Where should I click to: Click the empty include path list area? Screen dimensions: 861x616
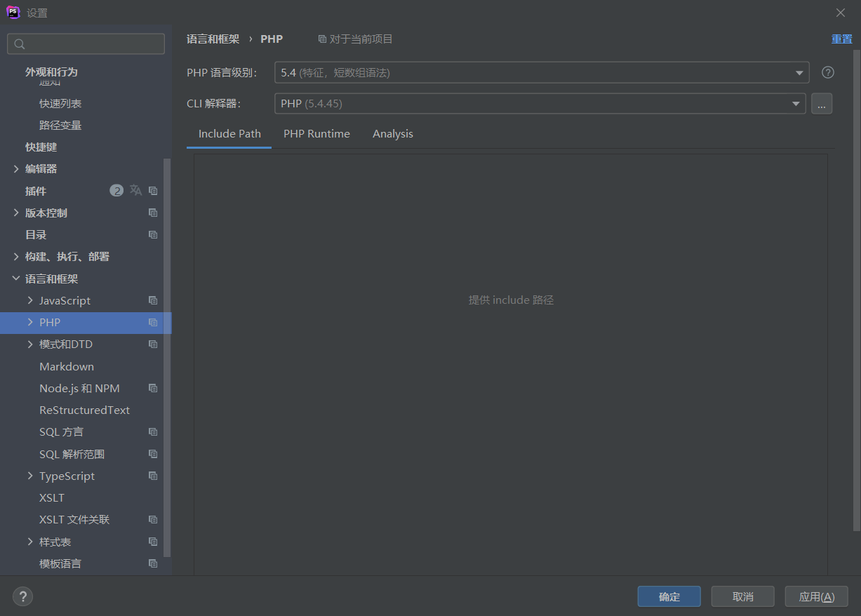pyautogui.click(x=511, y=365)
